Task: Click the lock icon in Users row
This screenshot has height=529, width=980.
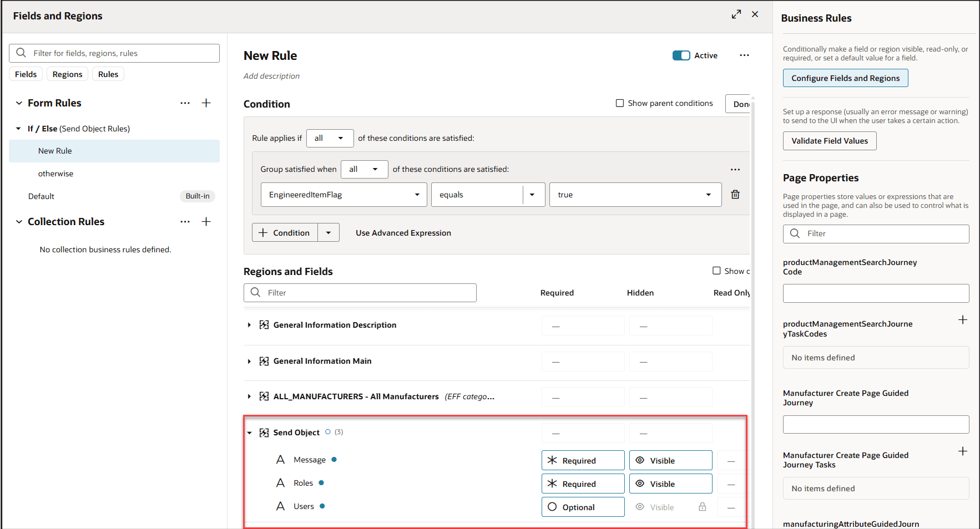Action: 703,507
